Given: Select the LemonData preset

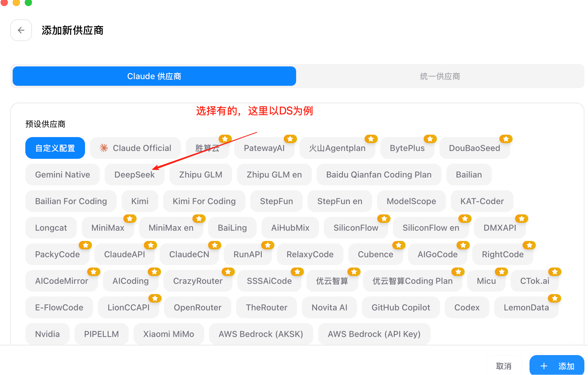Looking at the screenshot, I should (526, 307).
